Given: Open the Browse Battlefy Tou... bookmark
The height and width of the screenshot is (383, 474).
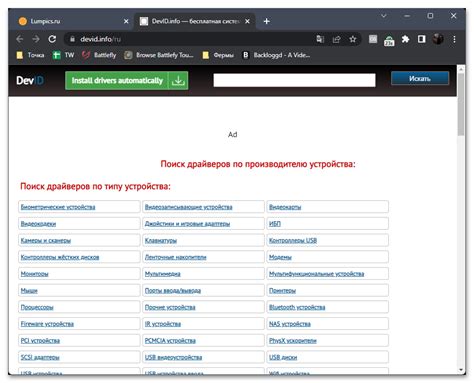Looking at the screenshot, I should coord(159,55).
